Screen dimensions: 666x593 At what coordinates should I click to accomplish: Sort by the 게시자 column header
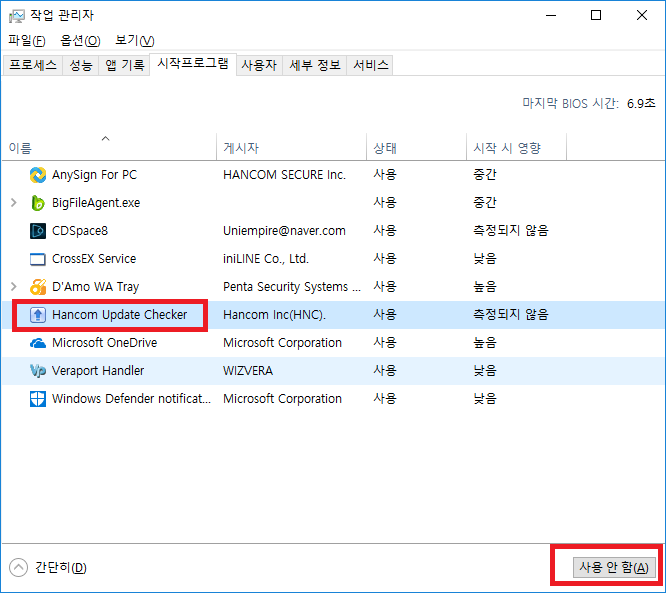tap(291, 147)
